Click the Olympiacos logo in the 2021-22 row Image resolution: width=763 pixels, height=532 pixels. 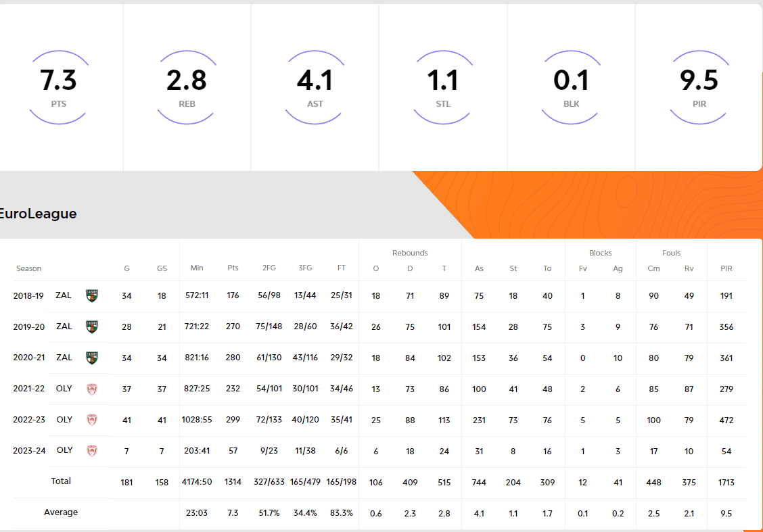(92, 389)
